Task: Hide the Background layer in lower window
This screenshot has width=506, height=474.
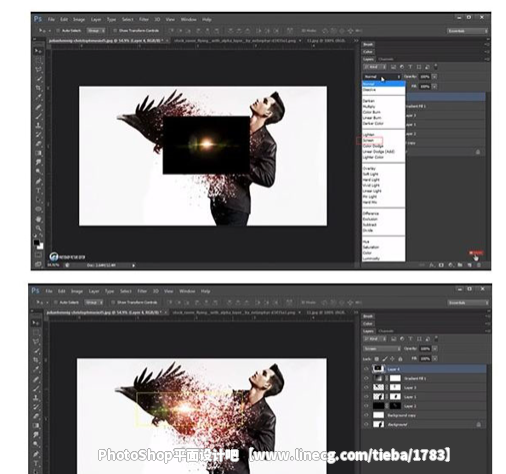Action: click(366, 424)
